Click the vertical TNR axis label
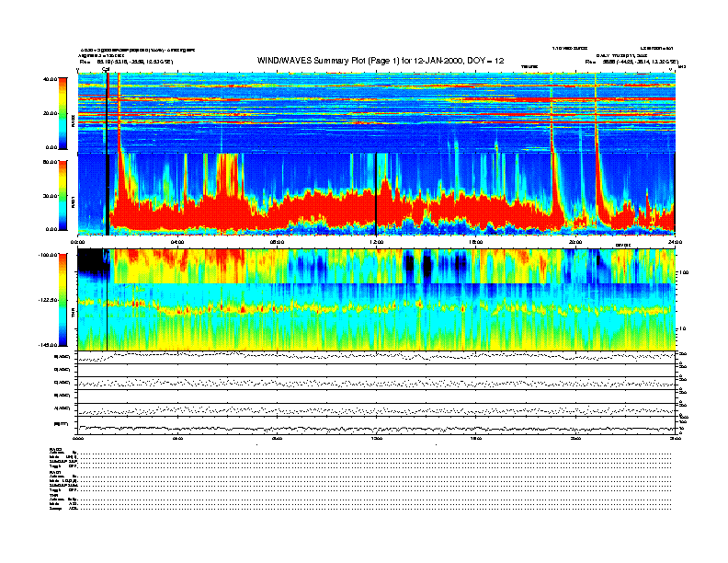728x563 pixels. (73, 315)
